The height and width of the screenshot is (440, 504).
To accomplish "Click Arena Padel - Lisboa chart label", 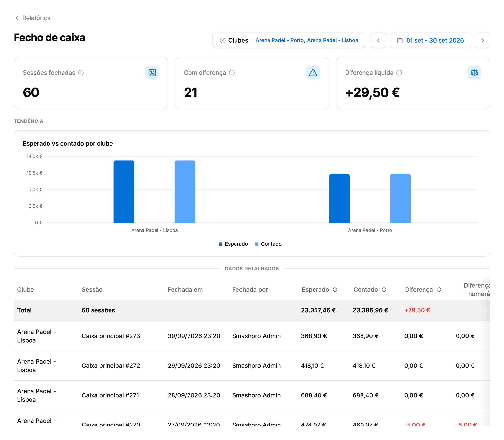I will [155, 230].
